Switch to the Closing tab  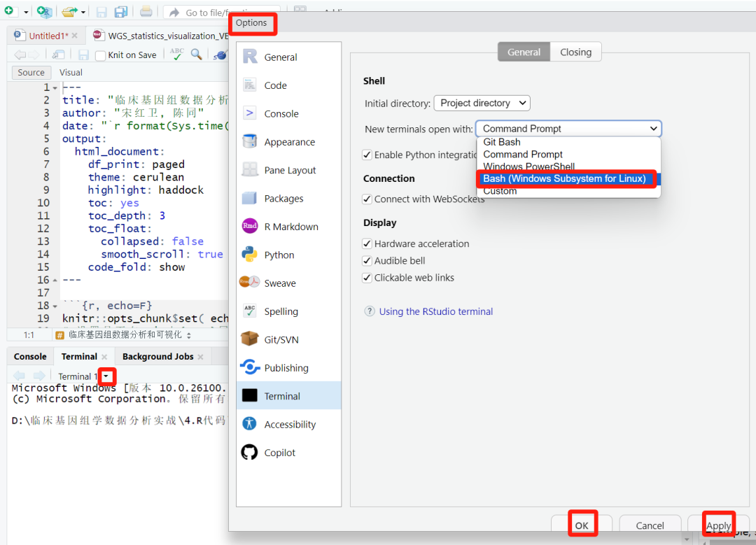click(x=575, y=52)
